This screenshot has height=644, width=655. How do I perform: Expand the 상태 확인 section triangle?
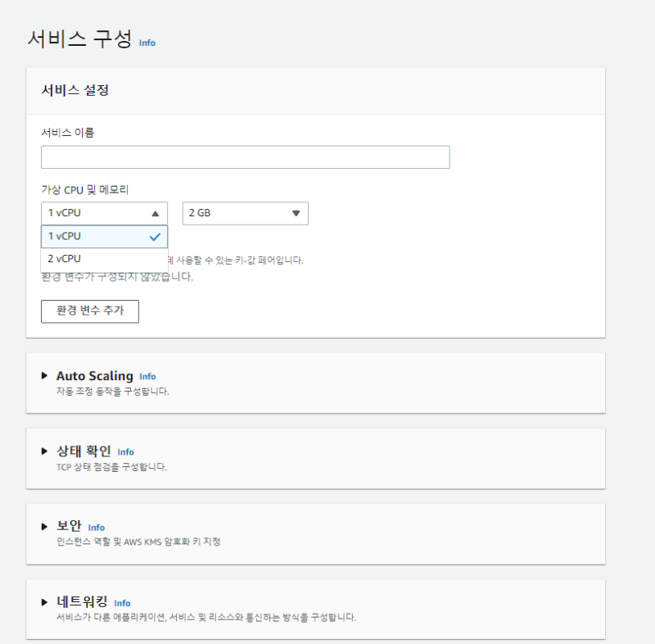coord(44,451)
